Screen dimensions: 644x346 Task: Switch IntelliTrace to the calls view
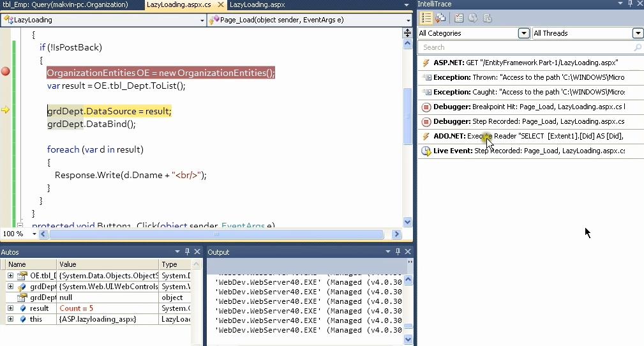pyautogui.click(x=440, y=19)
